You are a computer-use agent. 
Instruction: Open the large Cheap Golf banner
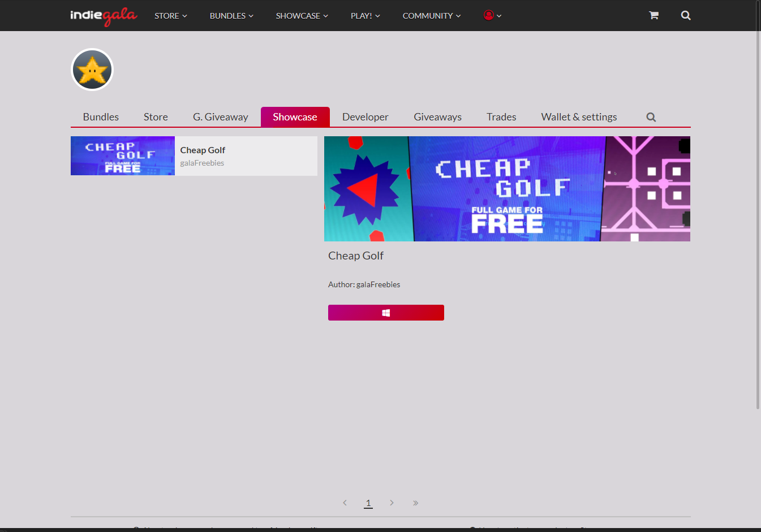(x=507, y=189)
